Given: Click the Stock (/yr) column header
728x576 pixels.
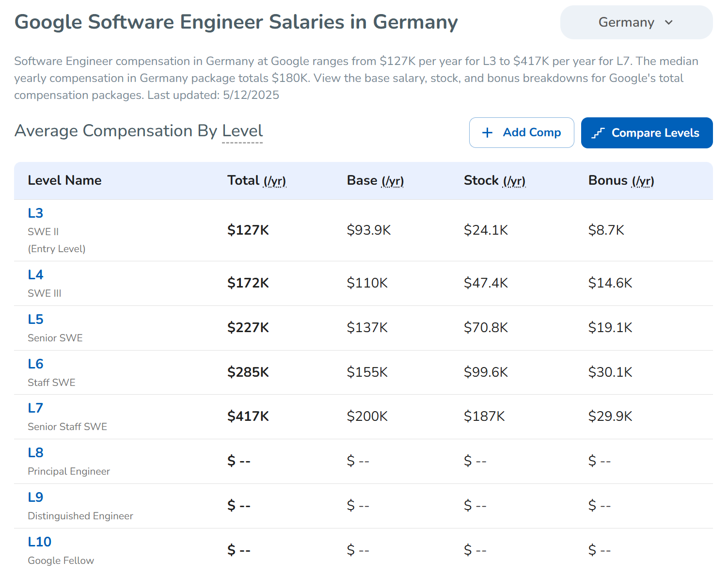Looking at the screenshot, I should (x=494, y=180).
